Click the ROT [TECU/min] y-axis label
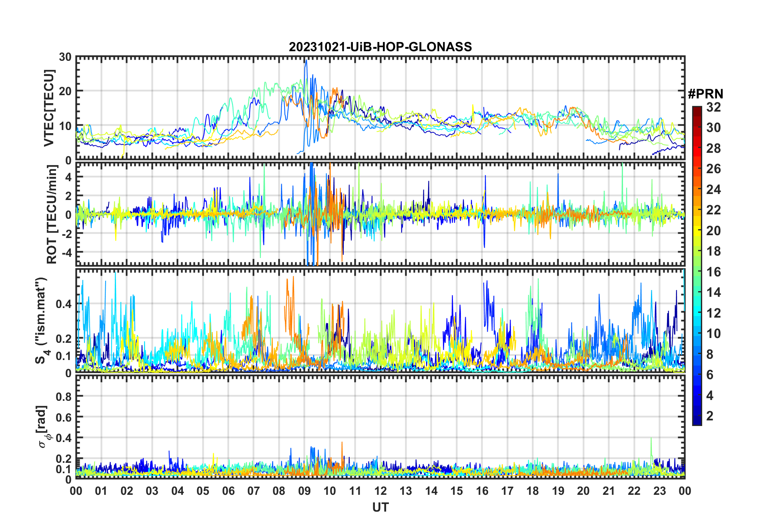The height and width of the screenshot is (532, 761). [52, 214]
